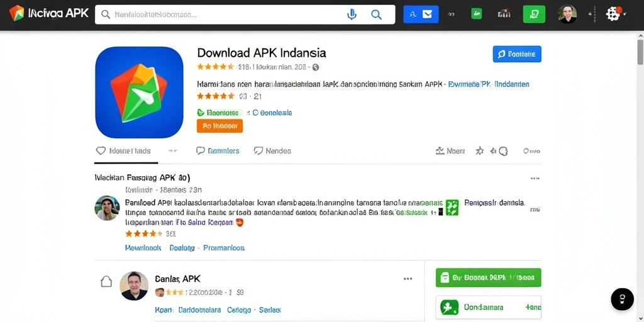Click the green APK button in sidebar
The height and width of the screenshot is (322, 644).
click(x=488, y=277)
